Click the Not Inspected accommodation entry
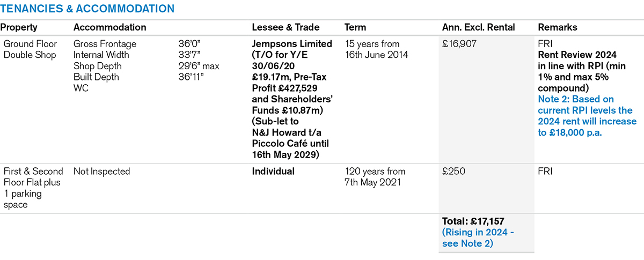 click(x=102, y=172)
